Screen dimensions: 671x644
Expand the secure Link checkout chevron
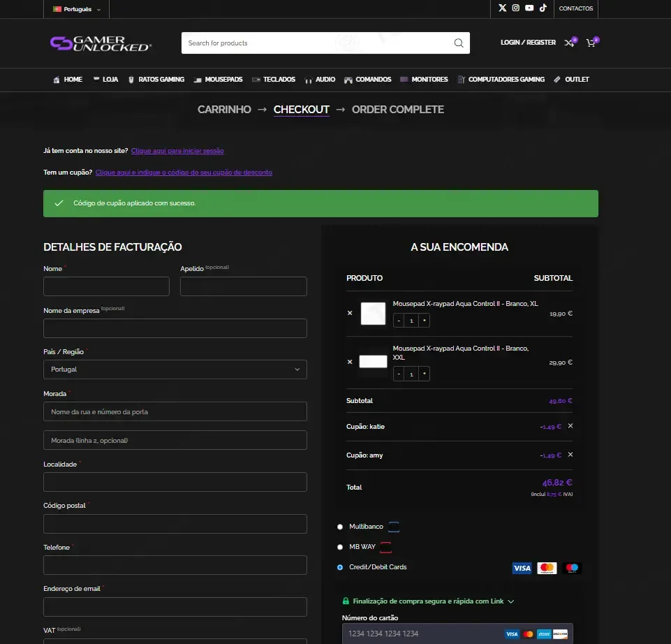(x=510, y=601)
